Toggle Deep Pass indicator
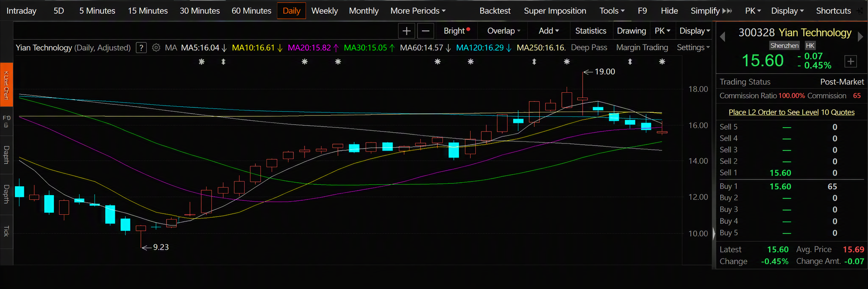The width and height of the screenshot is (868, 289). point(589,48)
